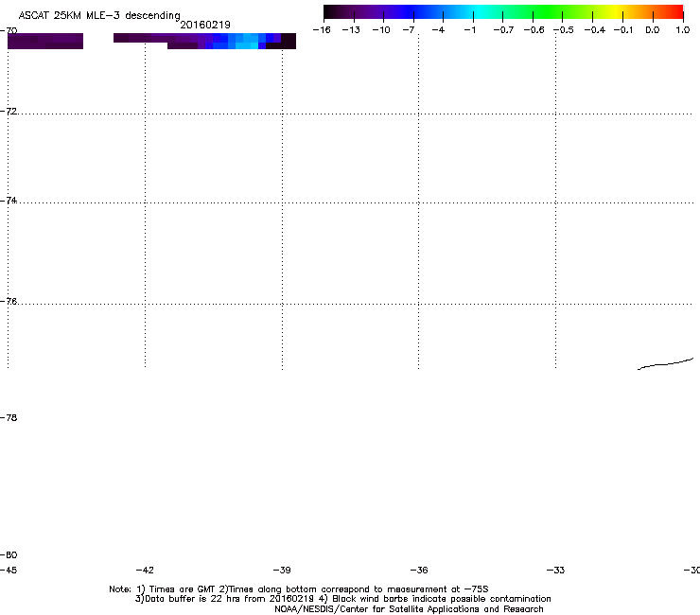Click the colorbar label -1
This screenshot has height=615, width=700.
tap(469, 30)
